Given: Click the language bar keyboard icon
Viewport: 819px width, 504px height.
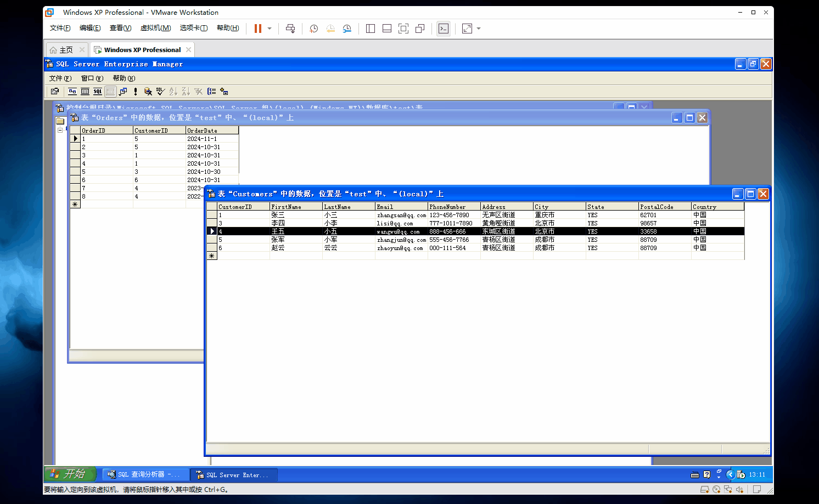Looking at the screenshot, I should (x=695, y=475).
